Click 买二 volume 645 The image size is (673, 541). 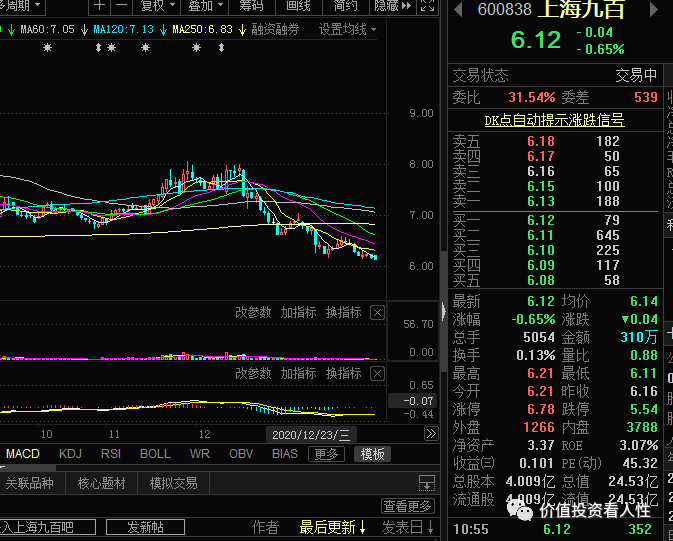tap(608, 235)
